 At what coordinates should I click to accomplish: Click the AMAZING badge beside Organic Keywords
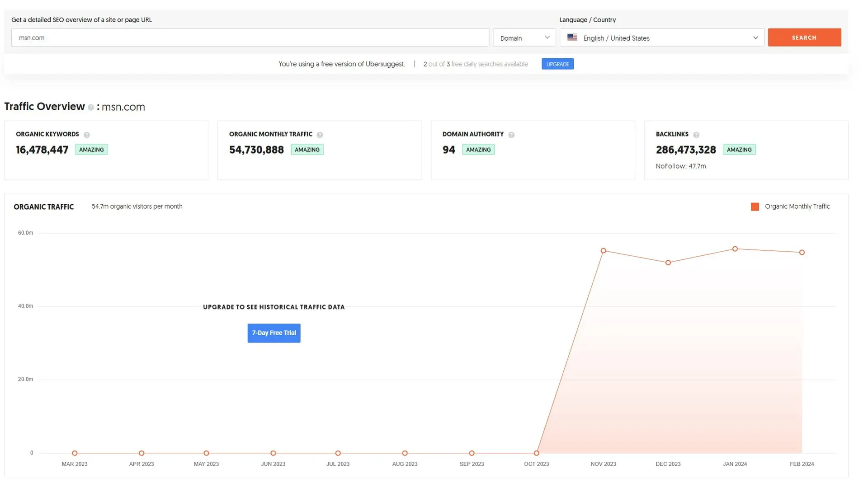(x=91, y=150)
